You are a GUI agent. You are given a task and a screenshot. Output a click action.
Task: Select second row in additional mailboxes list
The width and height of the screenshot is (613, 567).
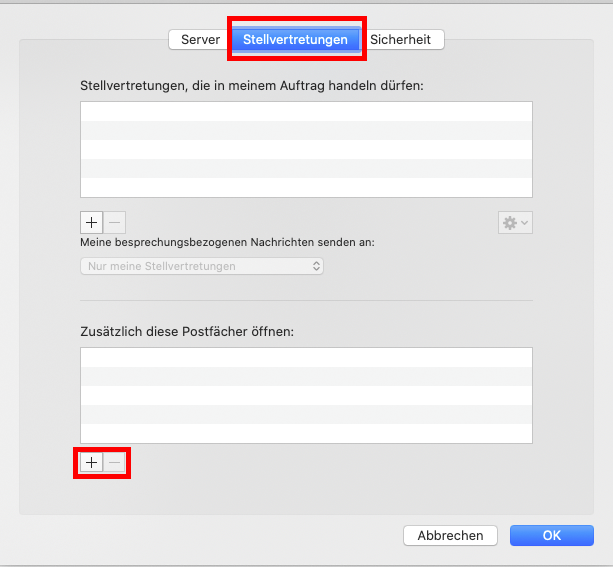[306, 377]
